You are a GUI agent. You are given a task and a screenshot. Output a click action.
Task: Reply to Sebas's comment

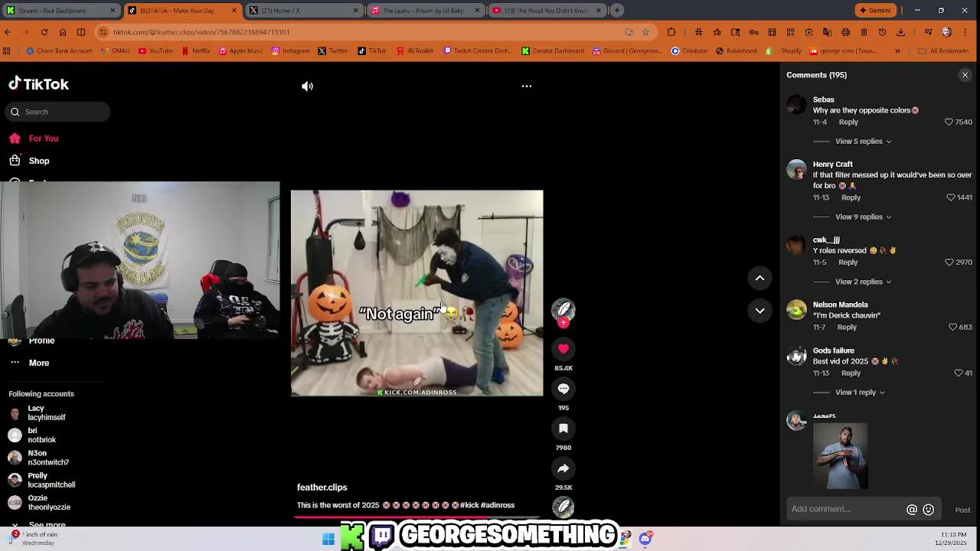(x=848, y=122)
